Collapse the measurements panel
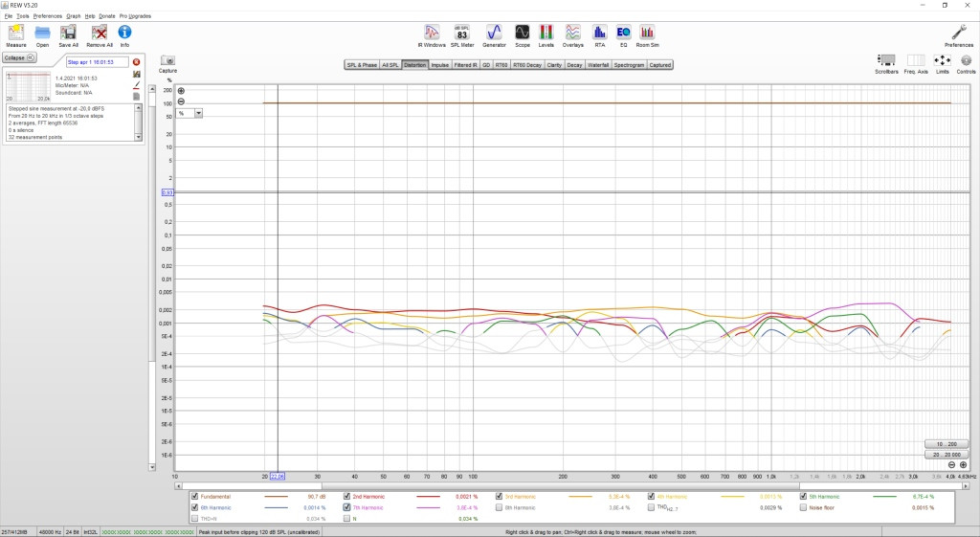 click(x=19, y=57)
